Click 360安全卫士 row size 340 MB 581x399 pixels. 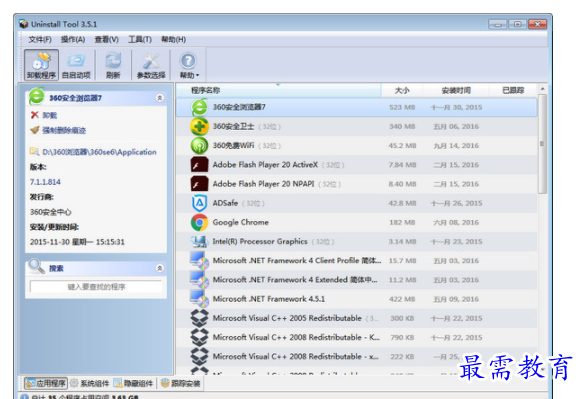402,126
